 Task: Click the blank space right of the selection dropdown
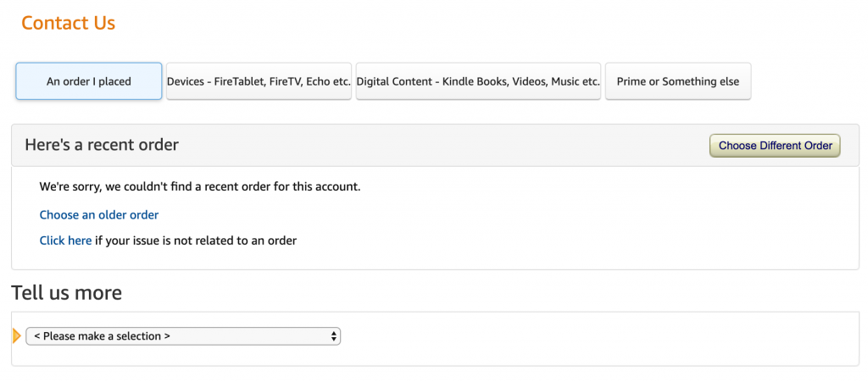[598, 336]
